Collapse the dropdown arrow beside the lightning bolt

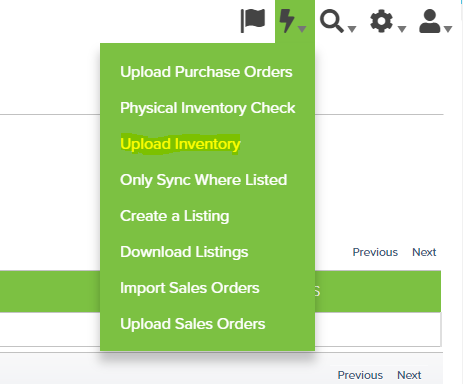click(x=302, y=29)
